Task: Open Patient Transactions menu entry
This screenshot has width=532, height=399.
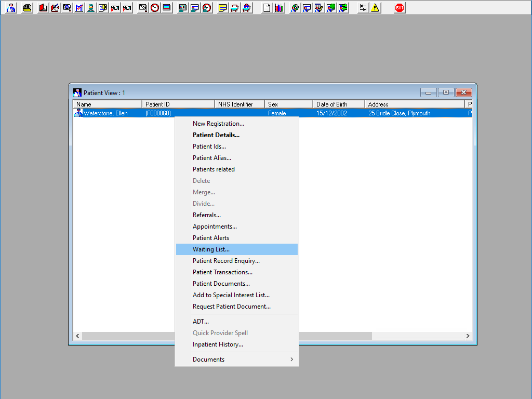Action: coord(237,272)
